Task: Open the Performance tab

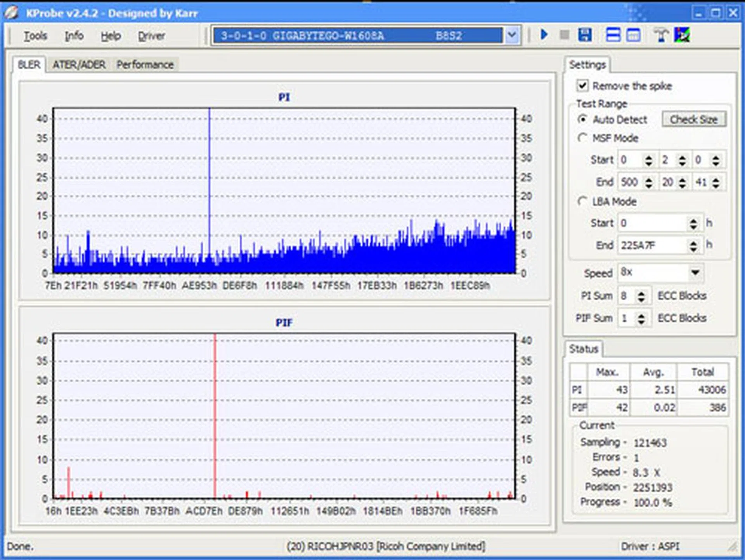Action: (145, 64)
